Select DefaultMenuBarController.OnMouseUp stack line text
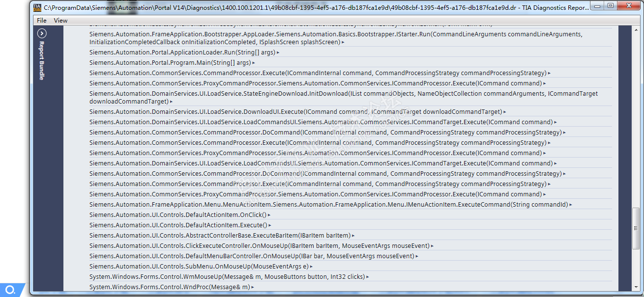 coord(252,256)
